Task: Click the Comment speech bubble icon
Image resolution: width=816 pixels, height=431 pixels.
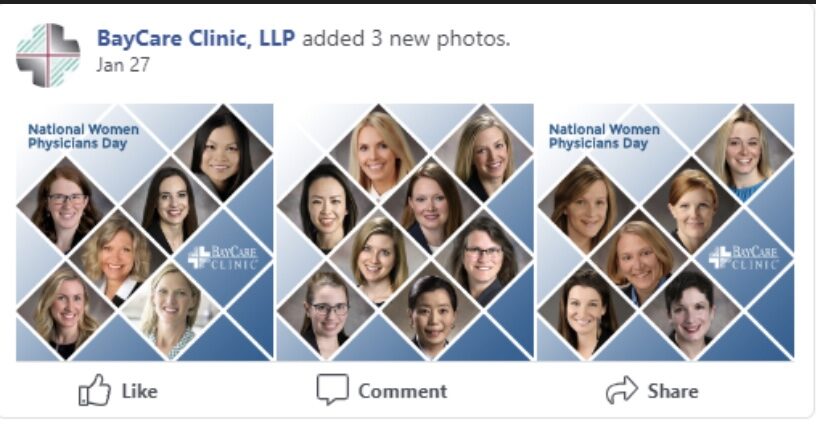Action: [x=333, y=389]
